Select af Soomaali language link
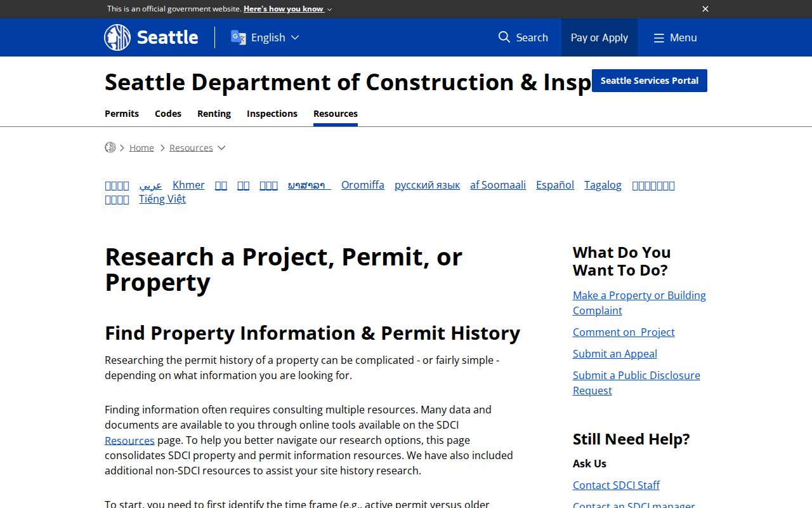Viewport: 812px width, 508px height. coord(498,185)
